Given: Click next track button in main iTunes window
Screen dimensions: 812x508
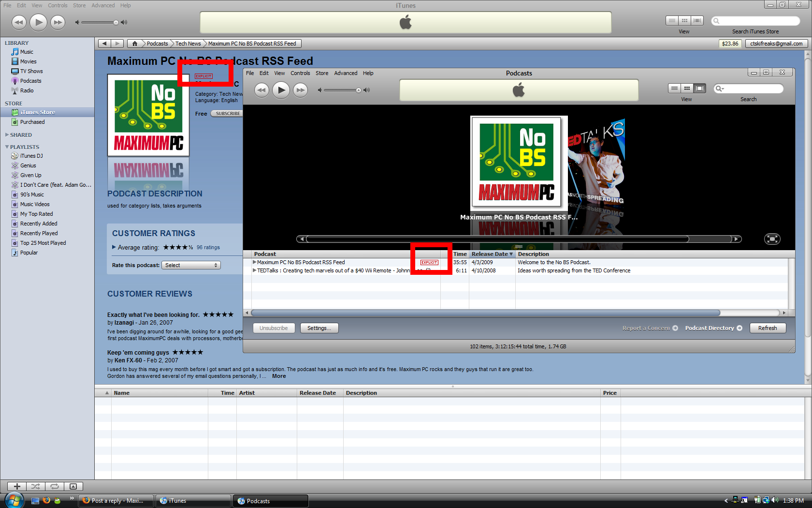Looking at the screenshot, I should (58, 22).
